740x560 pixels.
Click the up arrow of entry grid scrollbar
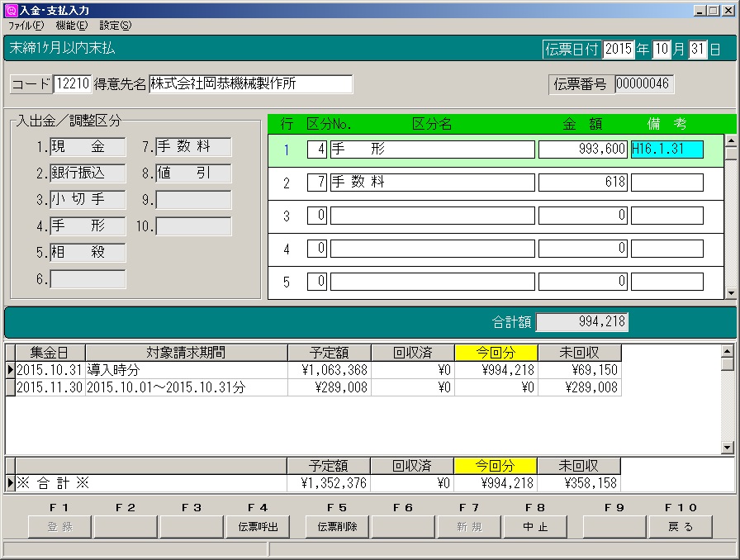pyautogui.click(x=731, y=140)
